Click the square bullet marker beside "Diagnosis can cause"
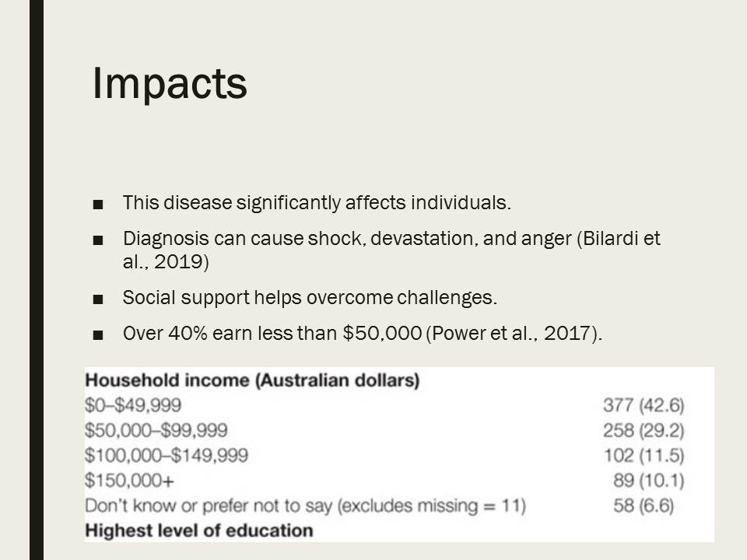747x560 pixels. (x=97, y=240)
